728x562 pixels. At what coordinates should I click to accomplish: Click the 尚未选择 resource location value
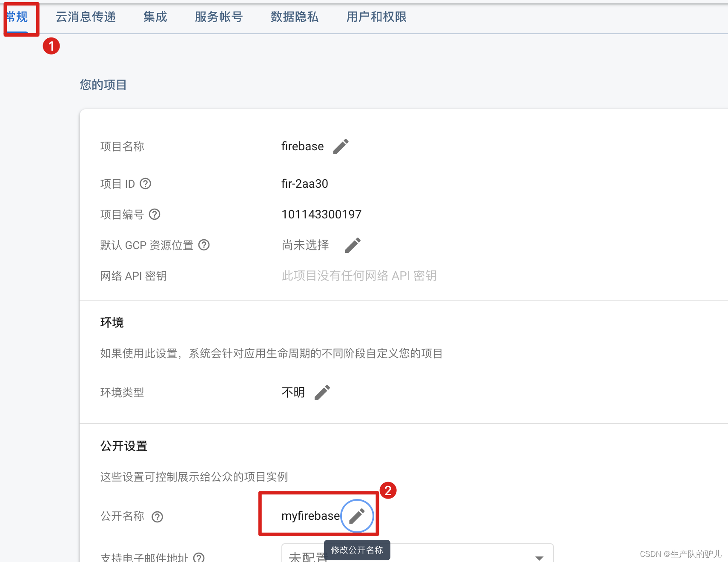pyautogui.click(x=305, y=245)
